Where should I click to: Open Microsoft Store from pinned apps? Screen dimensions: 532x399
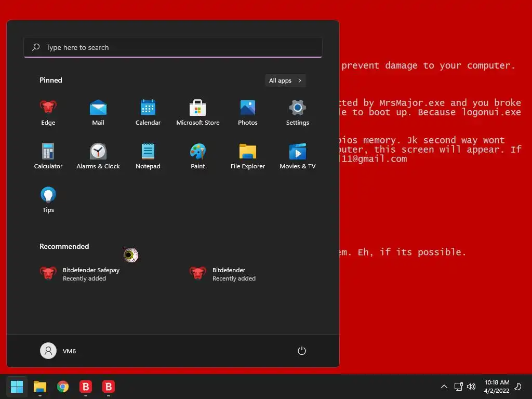click(198, 113)
